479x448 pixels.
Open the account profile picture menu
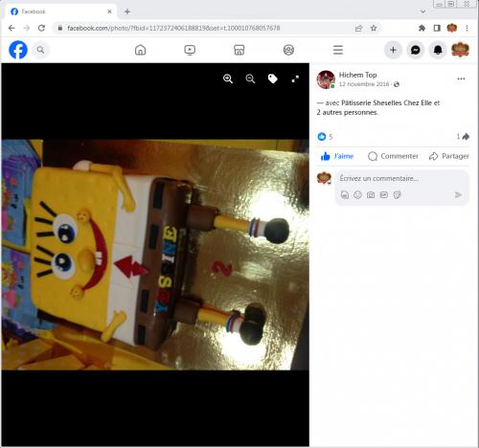460,50
